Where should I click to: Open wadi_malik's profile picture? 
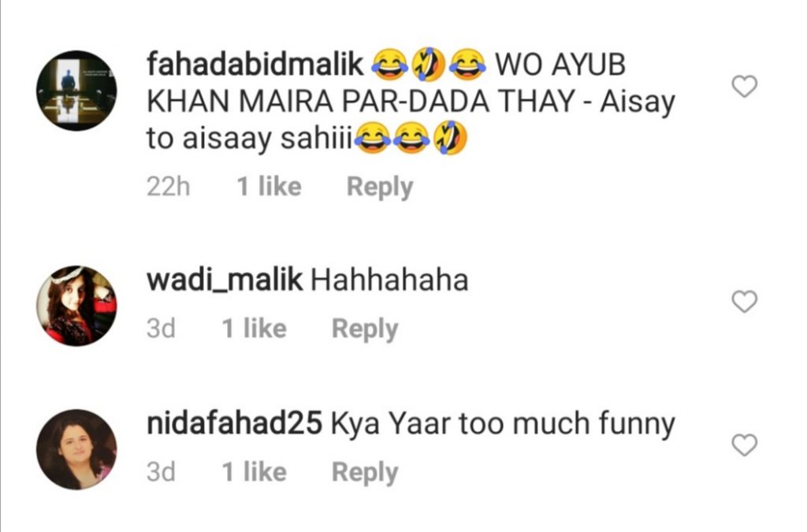(x=76, y=306)
